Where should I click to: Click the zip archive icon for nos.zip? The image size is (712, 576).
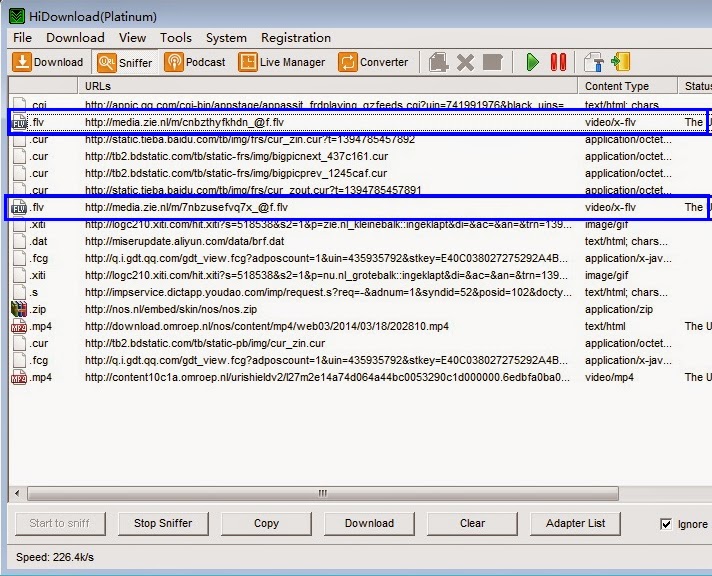click(19, 309)
